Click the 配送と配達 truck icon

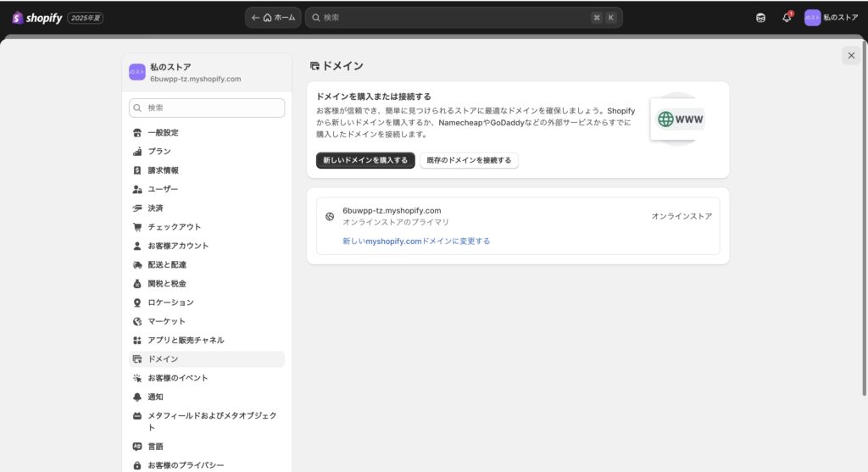click(137, 265)
